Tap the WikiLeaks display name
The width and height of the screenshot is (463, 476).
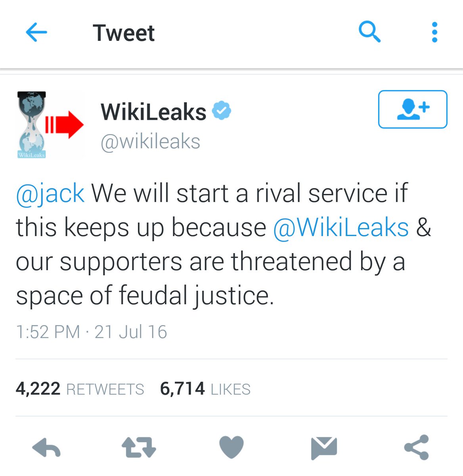pos(153,112)
